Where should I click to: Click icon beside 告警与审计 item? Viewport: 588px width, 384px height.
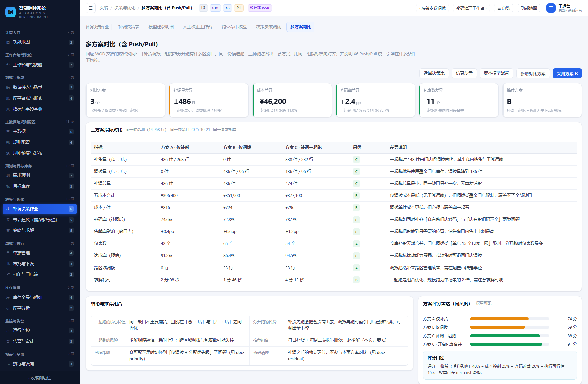click(8, 342)
